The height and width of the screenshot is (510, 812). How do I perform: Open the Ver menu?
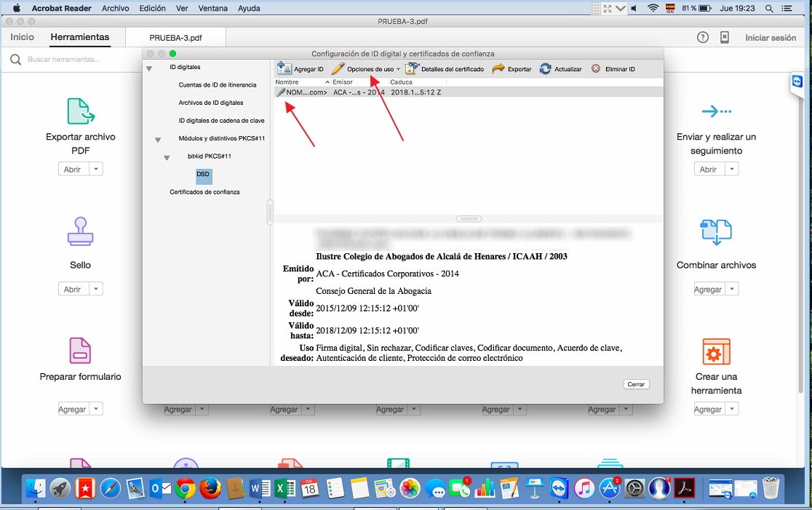pos(182,8)
